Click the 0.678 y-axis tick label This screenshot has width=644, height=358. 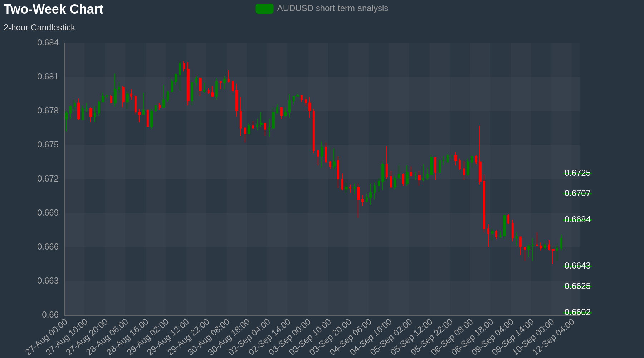48,111
